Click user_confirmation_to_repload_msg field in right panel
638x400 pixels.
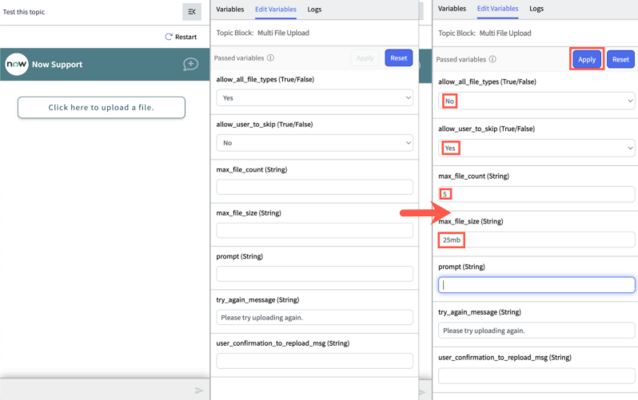click(x=537, y=376)
